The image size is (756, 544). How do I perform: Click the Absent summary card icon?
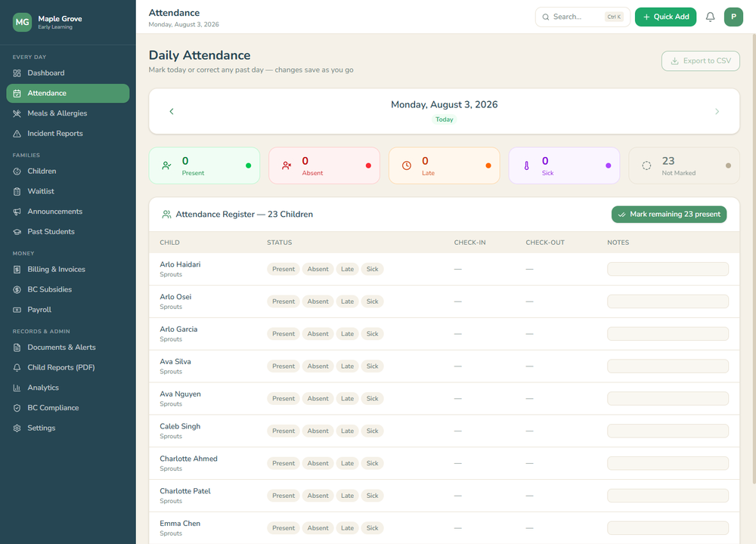[x=287, y=165]
